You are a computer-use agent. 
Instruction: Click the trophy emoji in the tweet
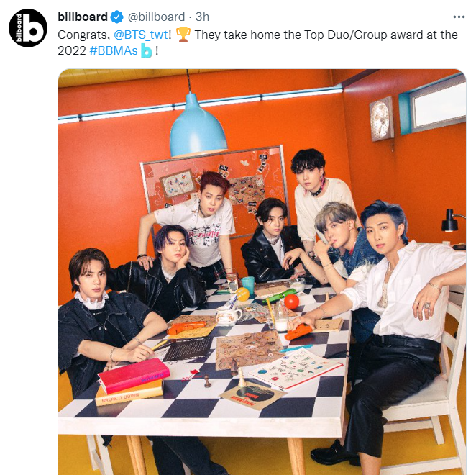tap(183, 35)
